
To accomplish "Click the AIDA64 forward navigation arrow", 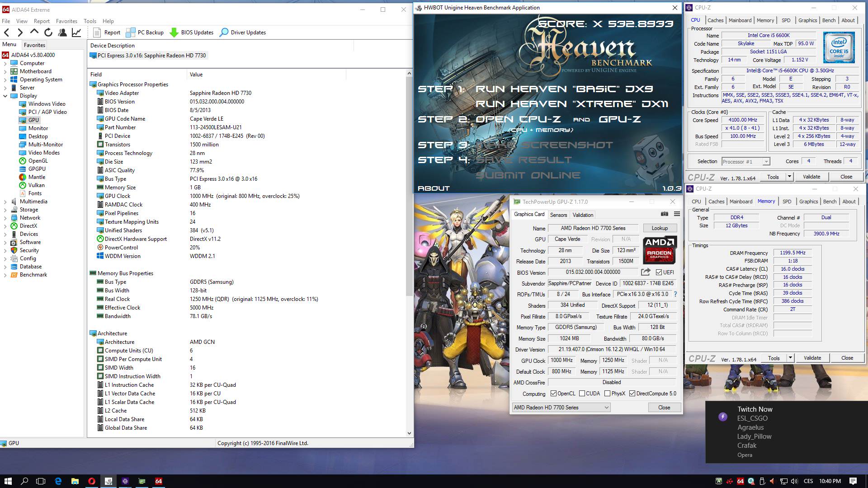I will tap(20, 32).
